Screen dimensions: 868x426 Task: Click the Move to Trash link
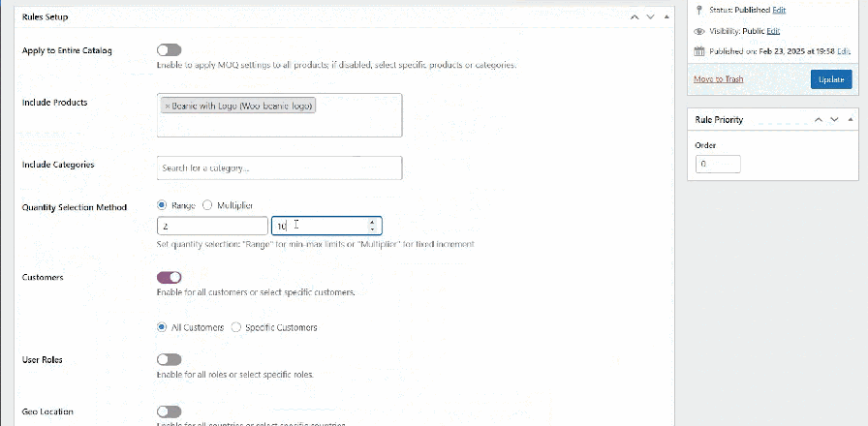(719, 79)
